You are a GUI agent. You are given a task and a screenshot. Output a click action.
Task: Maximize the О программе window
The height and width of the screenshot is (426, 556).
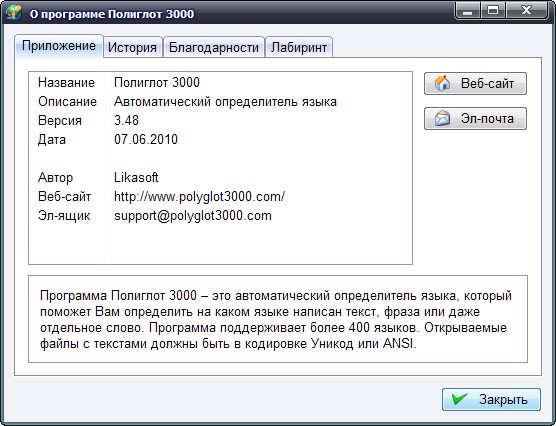pos(493,11)
